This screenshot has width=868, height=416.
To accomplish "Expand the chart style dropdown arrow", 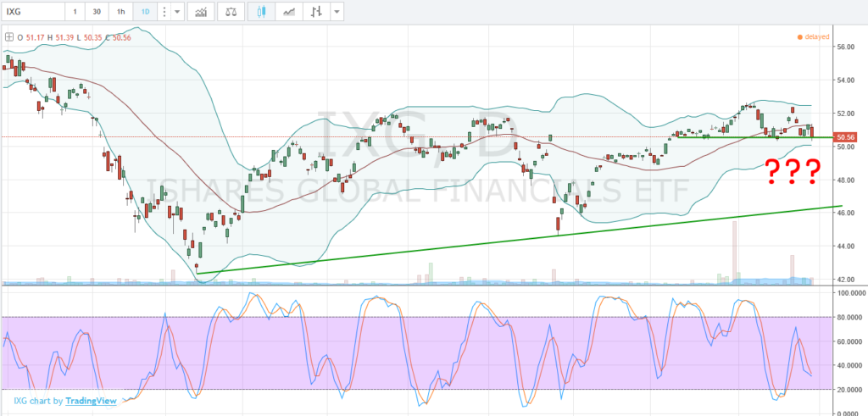I will point(338,13).
